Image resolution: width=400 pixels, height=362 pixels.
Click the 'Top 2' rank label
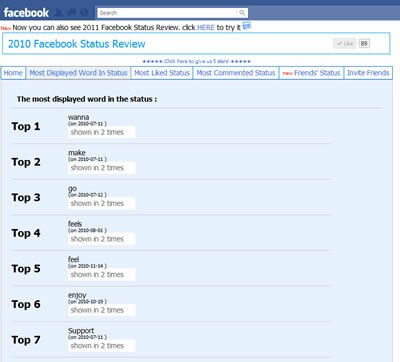point(26,162)
